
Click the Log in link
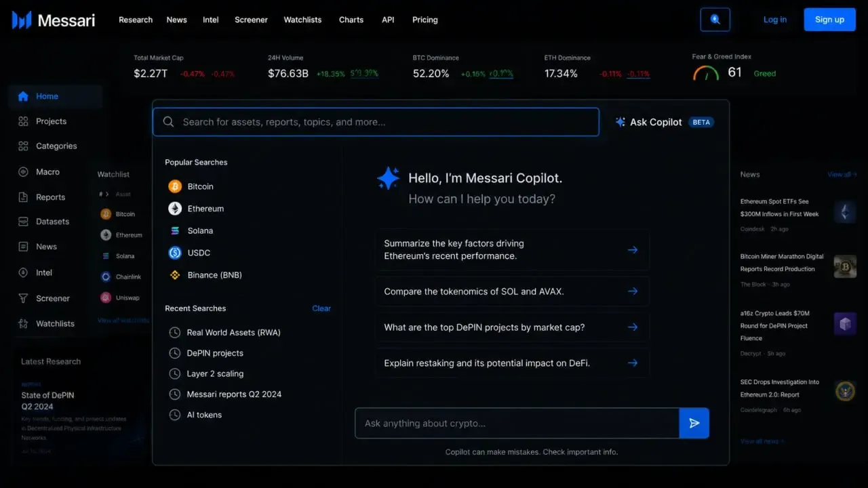[x=775, y=20]
